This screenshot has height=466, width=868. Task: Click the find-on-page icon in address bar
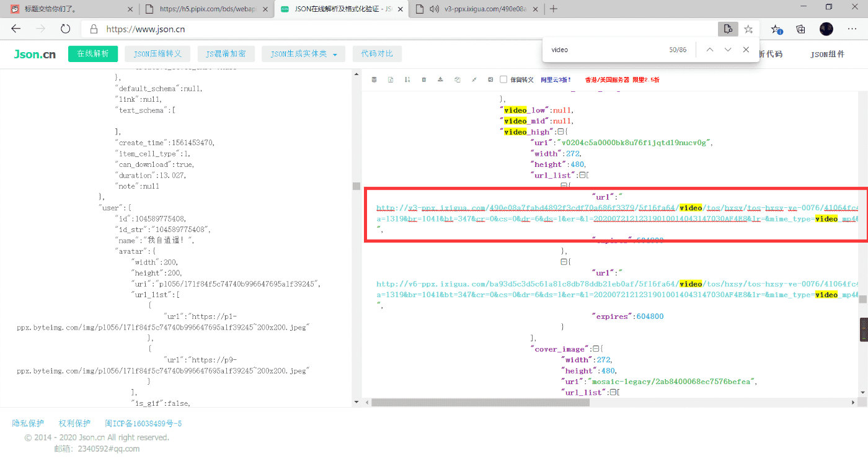[x=727, y=29]
